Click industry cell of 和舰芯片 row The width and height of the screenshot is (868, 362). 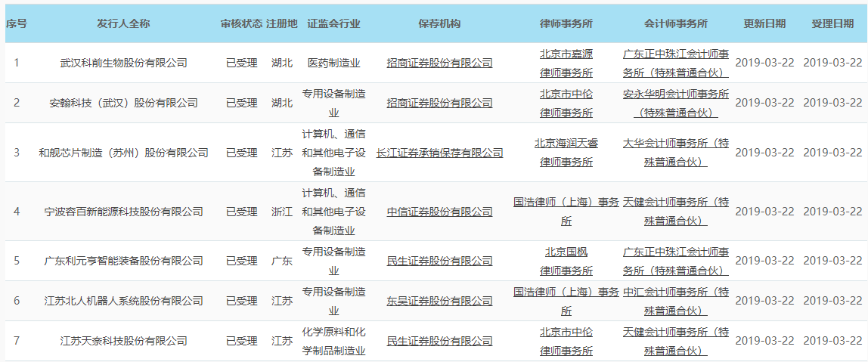tap(333, 153)
